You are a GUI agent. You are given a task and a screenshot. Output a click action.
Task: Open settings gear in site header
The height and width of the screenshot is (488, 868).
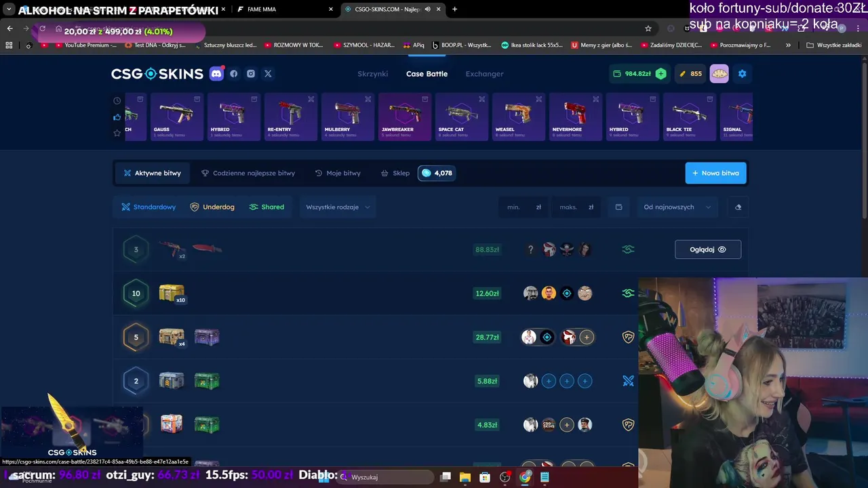click(x=742, y=73)
